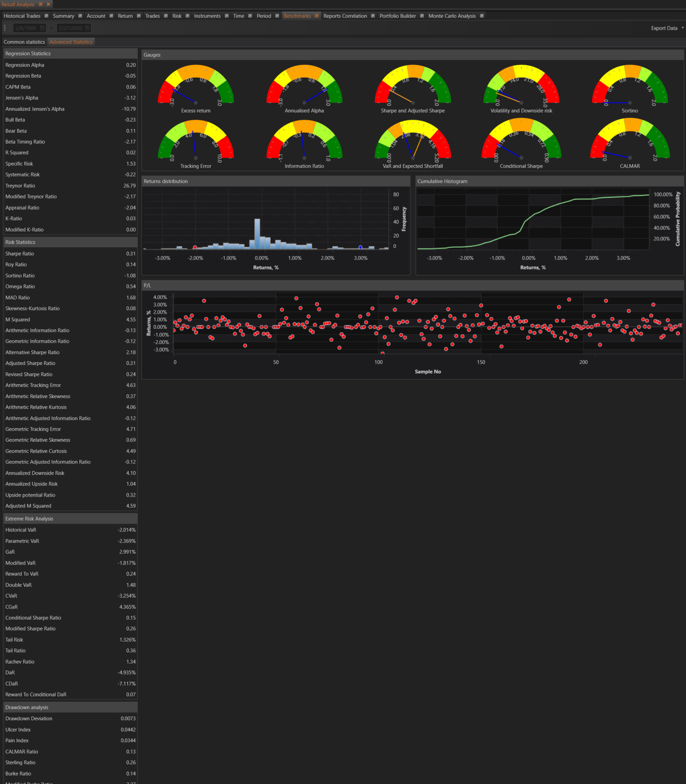This screenshot has width=686, height=784.
Task: Click the float icon next to Result Analysis
Action: 41,4
